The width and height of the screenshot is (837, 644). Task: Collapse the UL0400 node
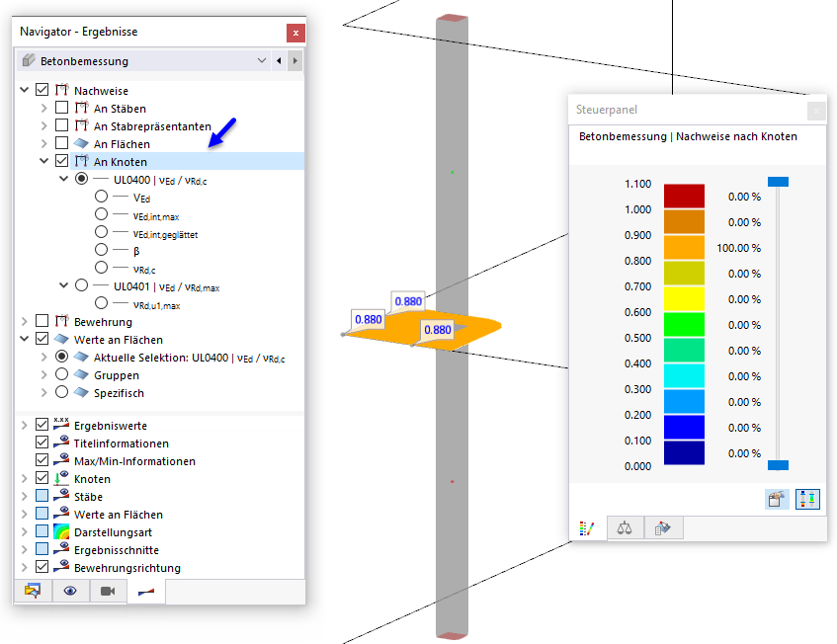(x=63, y=179)
